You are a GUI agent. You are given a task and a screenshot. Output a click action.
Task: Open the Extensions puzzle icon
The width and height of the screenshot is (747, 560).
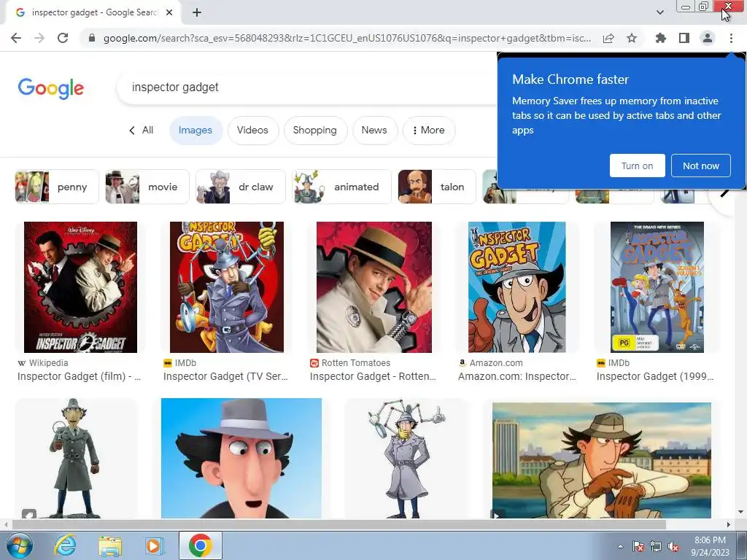660,38
